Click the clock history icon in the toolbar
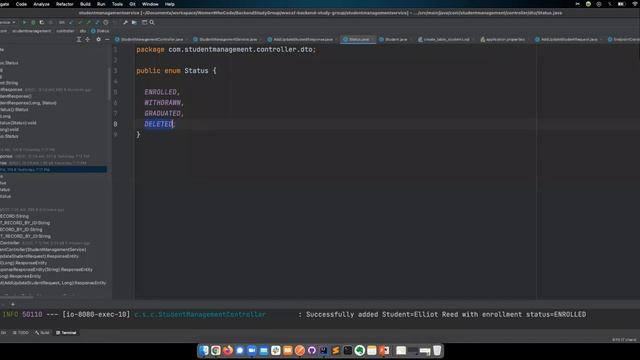The width and height of the screenshot is (640, 360). coord(106,22)
